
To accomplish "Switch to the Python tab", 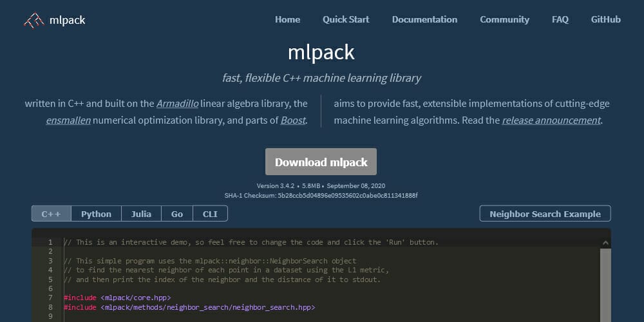I will [96, 214].
